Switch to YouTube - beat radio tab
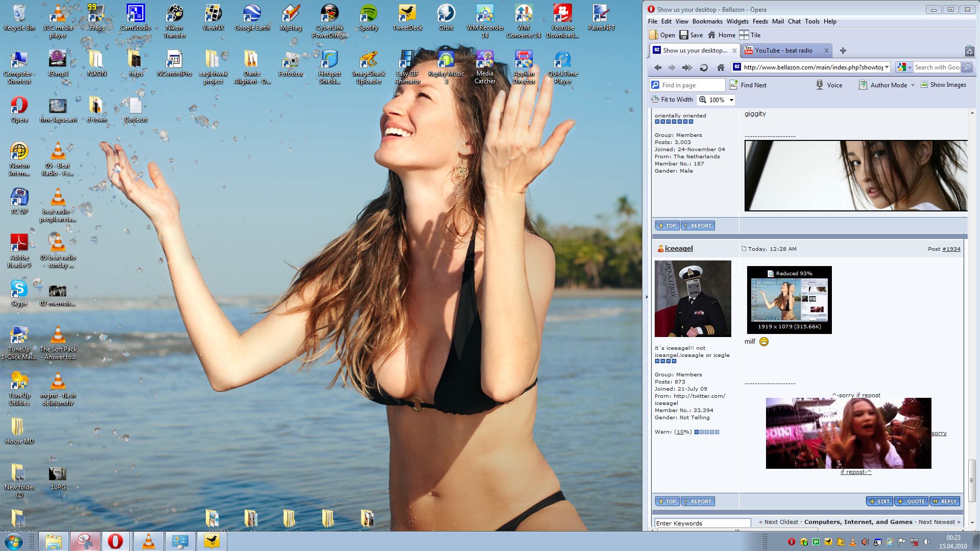 point(783,51)
